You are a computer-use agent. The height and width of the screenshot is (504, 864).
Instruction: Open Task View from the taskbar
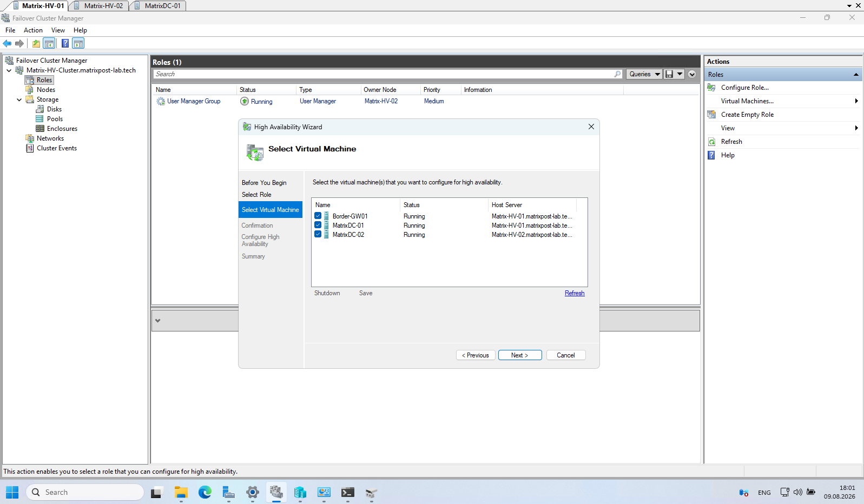click(x=157, y=492)
